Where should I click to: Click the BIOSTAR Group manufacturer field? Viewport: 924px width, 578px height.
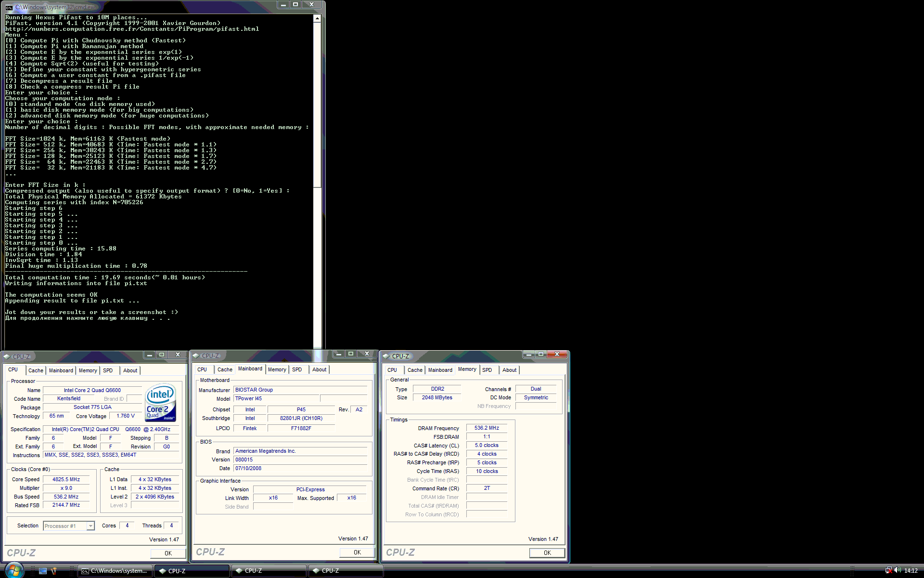point(300,390)
